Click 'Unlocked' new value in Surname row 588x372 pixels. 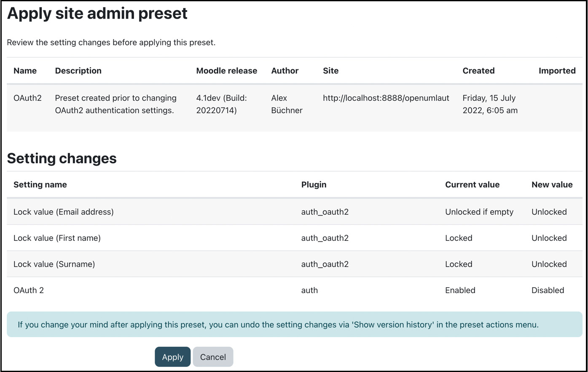[549, 264]
